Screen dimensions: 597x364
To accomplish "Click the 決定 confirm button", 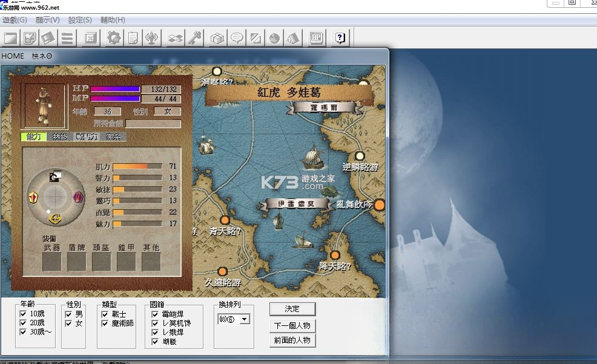I will click(292, 309).
